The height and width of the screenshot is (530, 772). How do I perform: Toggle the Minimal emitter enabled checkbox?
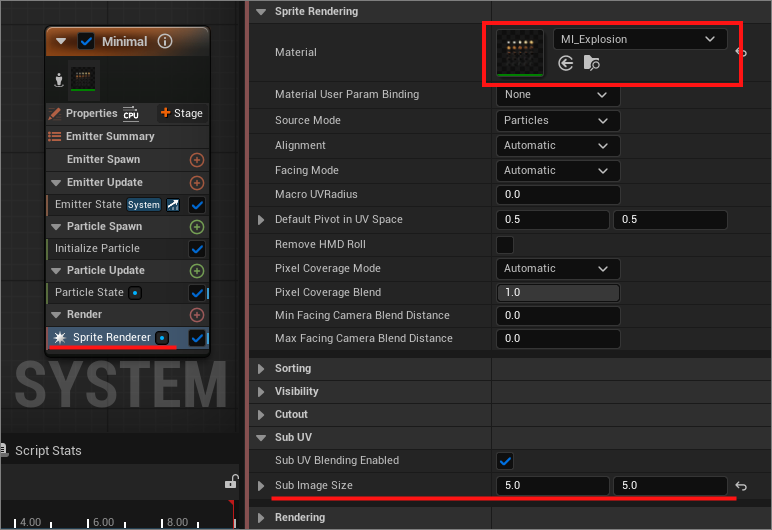click(x=86, y=42)
